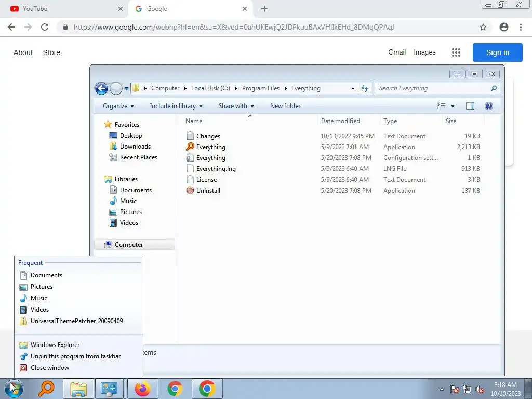Sort by the Size column header
This screenshot has height=399, width=532.
[451, 121]
